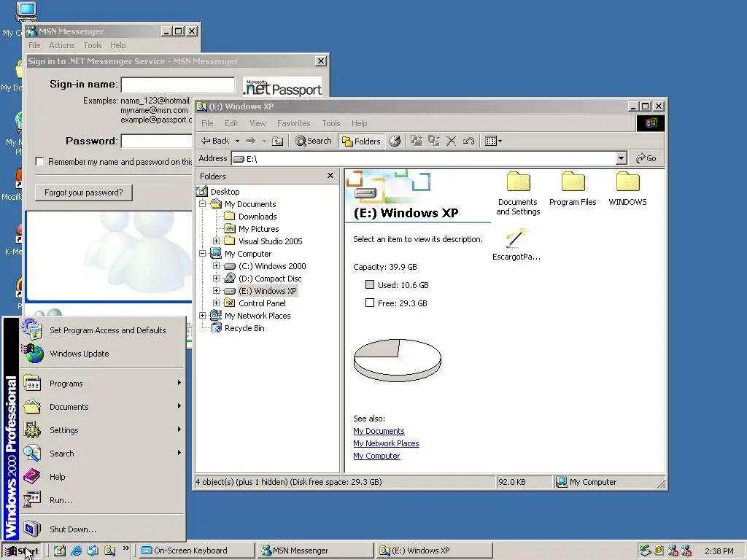
Task: Select Documents and Settings folder icon
Action: coord(519,193)
